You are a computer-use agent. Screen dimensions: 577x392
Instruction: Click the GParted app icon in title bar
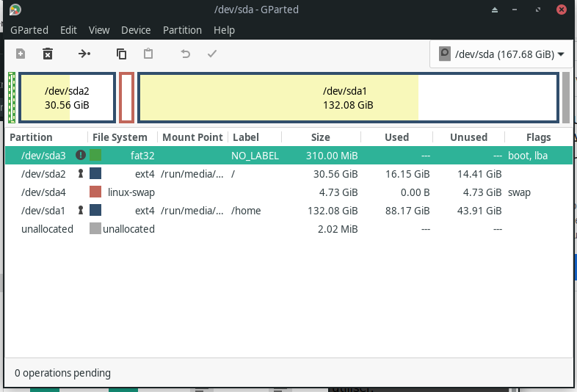[x=15, y=10]
